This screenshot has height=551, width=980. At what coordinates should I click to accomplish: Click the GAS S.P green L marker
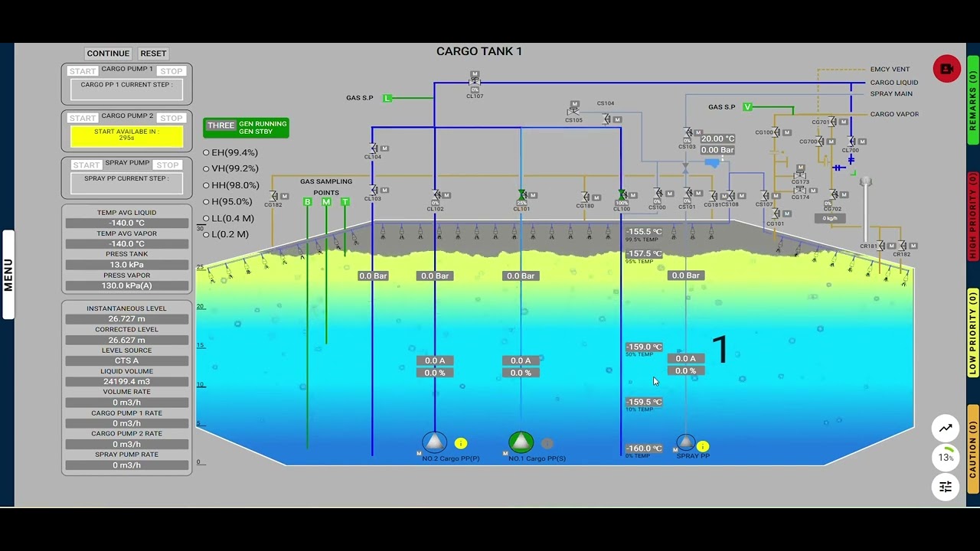(x=387, y=98)
